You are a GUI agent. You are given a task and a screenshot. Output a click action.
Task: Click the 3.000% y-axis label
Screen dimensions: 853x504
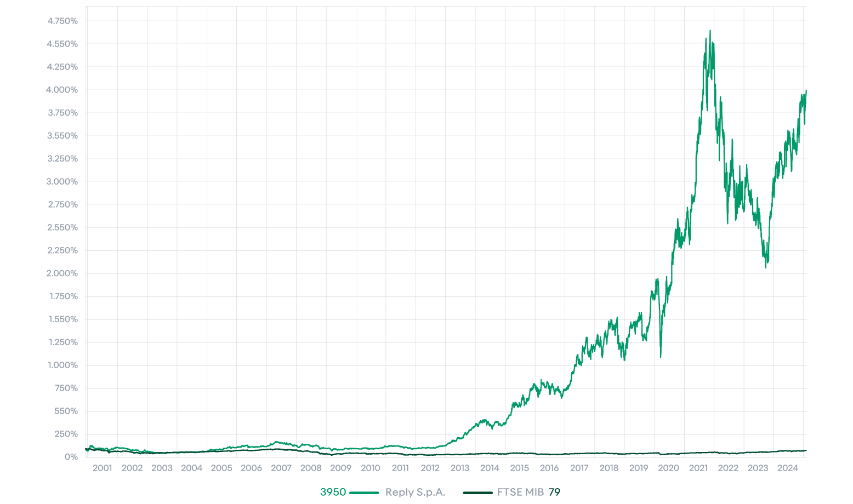[x=62, y=181]
